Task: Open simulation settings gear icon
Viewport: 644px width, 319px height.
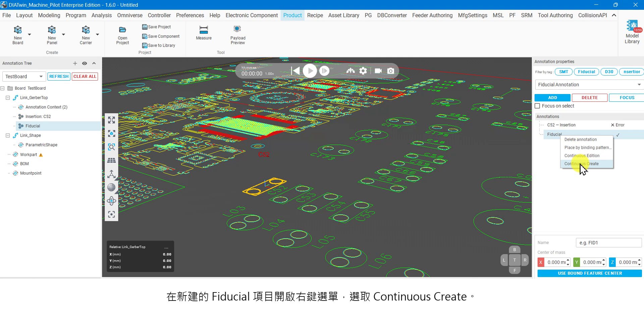Action: 363,71
